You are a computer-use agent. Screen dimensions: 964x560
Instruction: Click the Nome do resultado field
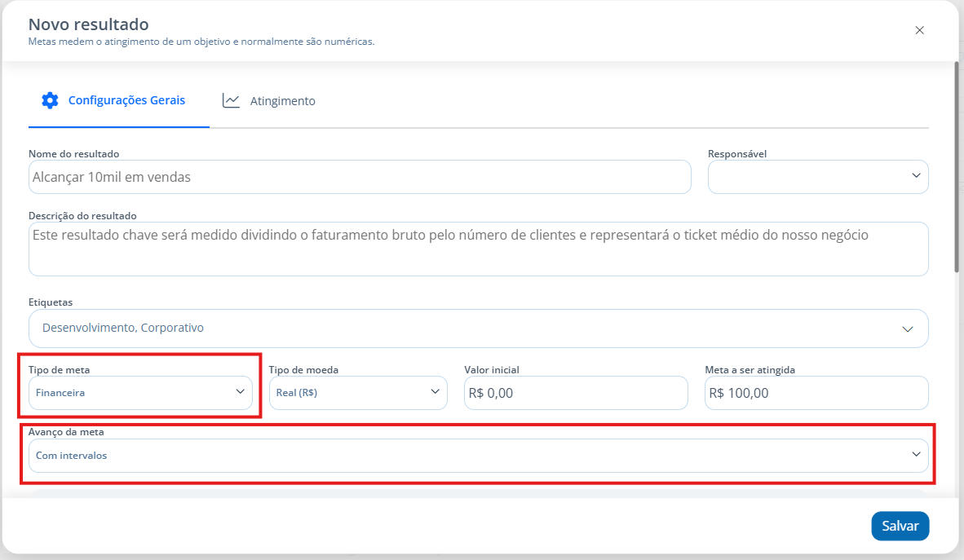click(x=360, y=177)
